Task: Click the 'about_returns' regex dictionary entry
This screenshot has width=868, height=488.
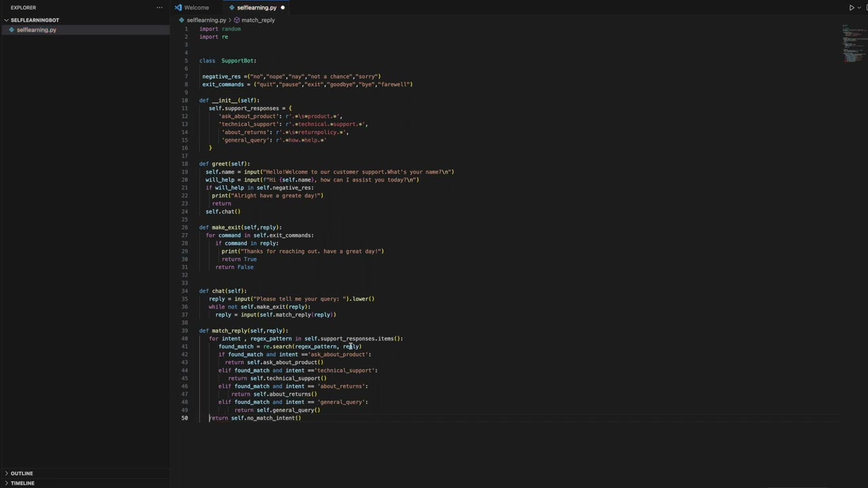Action: tap(285, 132)
